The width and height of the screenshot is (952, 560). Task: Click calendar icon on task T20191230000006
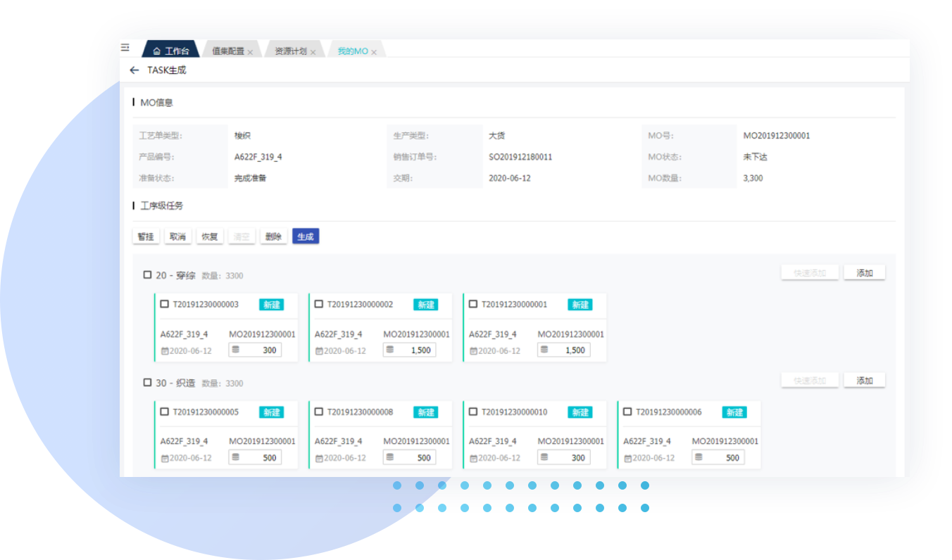pos(627,458)
